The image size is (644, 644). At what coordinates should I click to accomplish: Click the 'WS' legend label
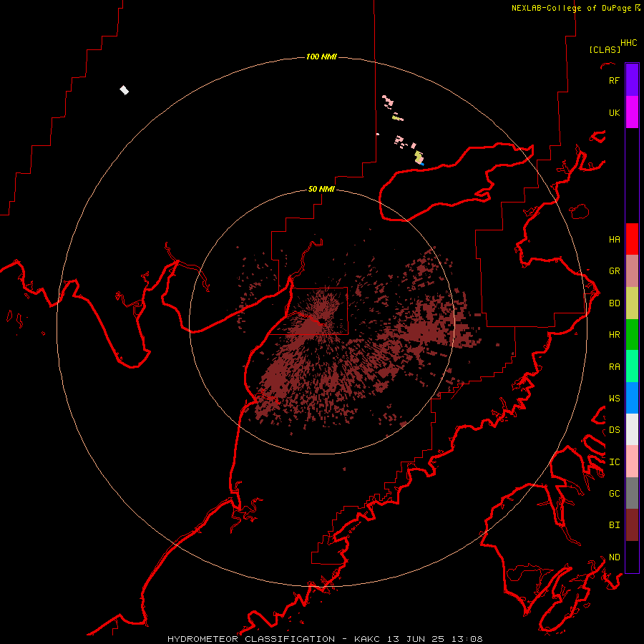click(x=615, y=398)
